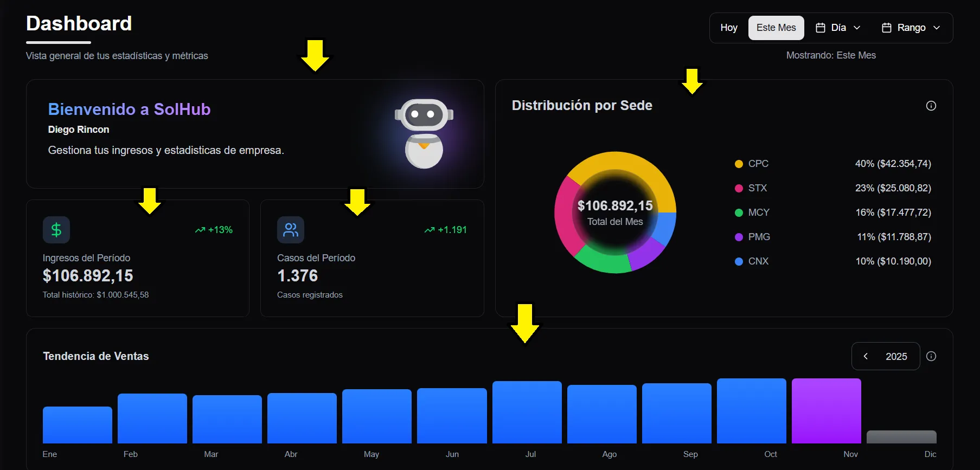980x470 pixels.
Task: Click 'Total del Mes' in donut center
Action: [x=615, y=222]
